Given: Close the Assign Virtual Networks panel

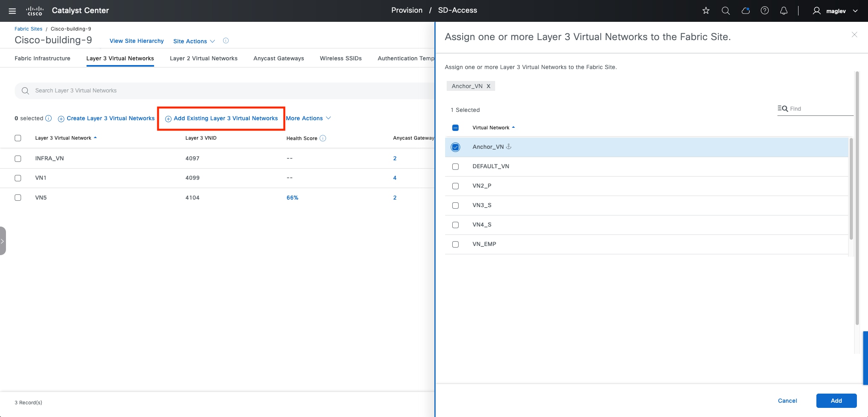Looking at the screenshot, I should coord(854,35).
